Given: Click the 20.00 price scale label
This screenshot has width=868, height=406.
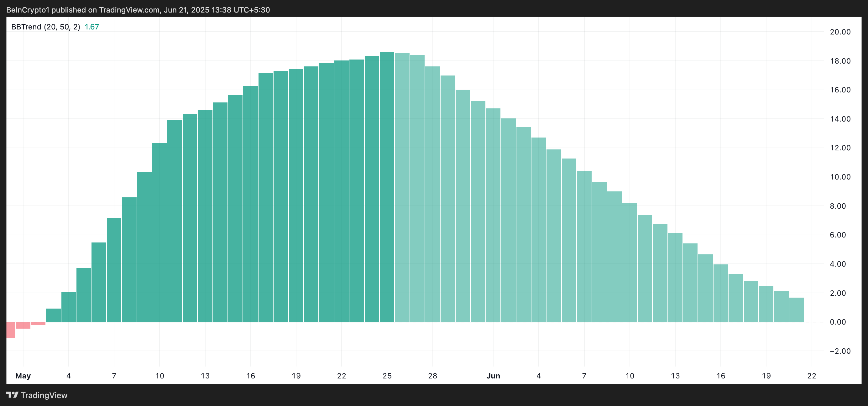Looking at the screenshot, I should (x=840, y=32).
